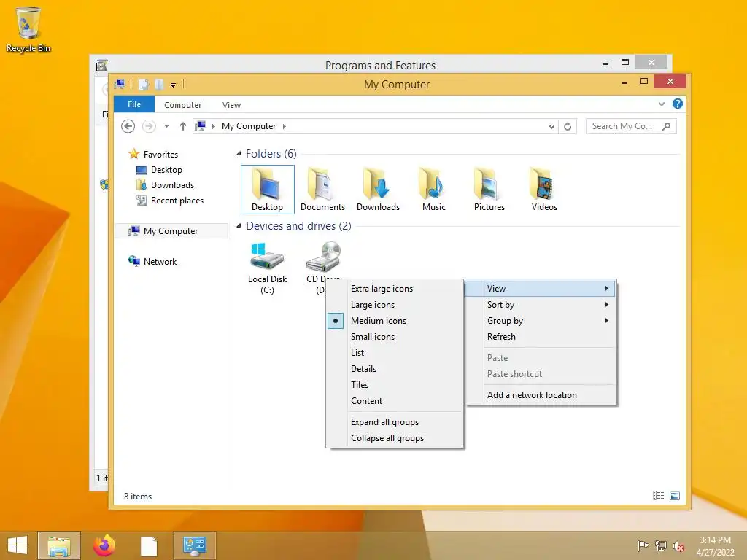Click the search magnifier icon
The width and height of the screenshot is (747, 560).
(x=667, y=126)
